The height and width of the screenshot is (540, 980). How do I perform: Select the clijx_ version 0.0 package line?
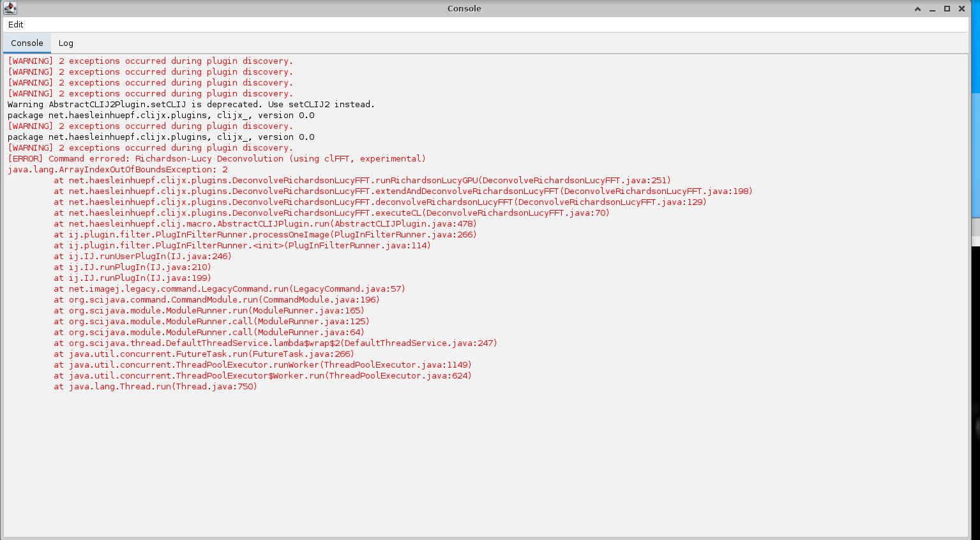coord(160,115)
